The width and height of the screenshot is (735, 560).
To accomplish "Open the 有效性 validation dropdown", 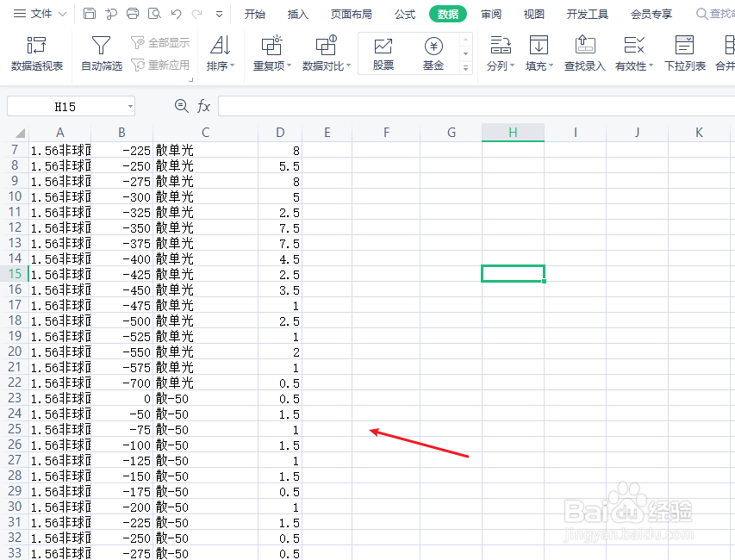I will (633, 53).
